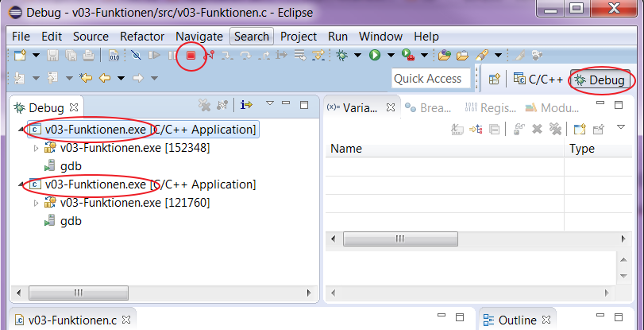Select the Registers tab

(x=490, y=108)
